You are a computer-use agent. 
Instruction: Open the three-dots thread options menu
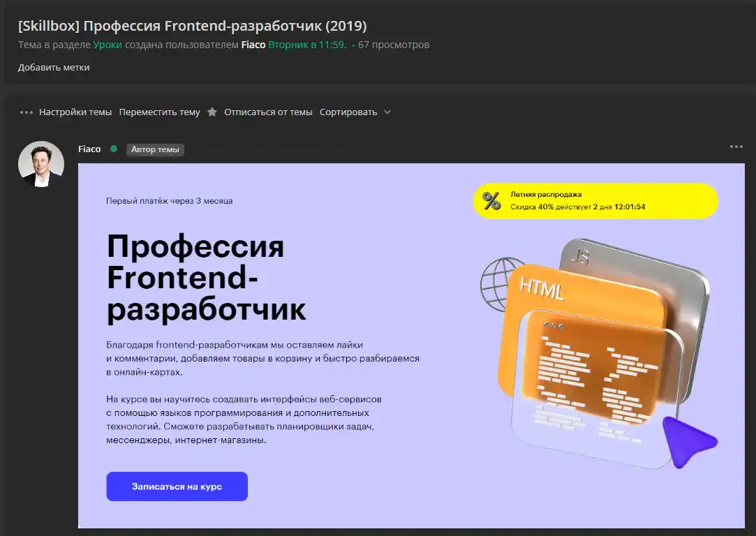(26, 112)
